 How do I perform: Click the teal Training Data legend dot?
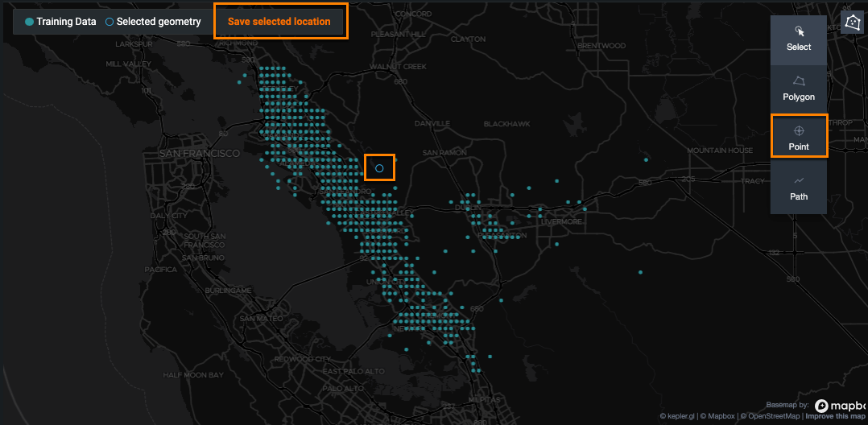click(x=30, y=22)
